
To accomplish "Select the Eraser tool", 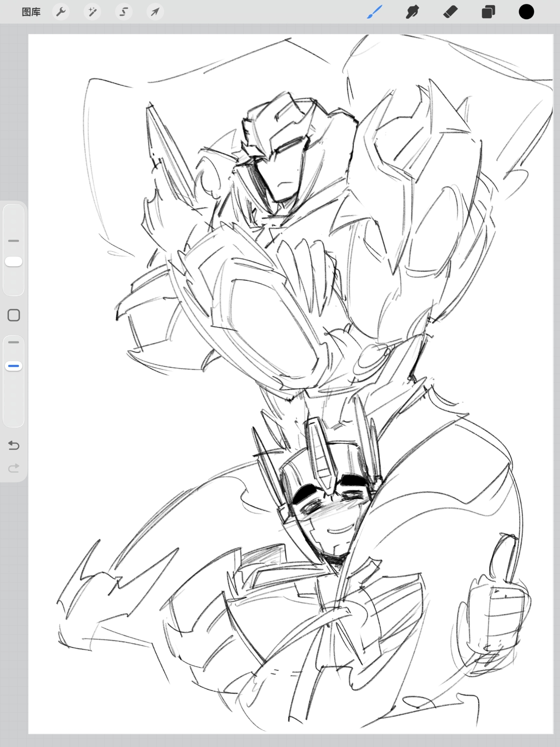I will coord(450,12).
